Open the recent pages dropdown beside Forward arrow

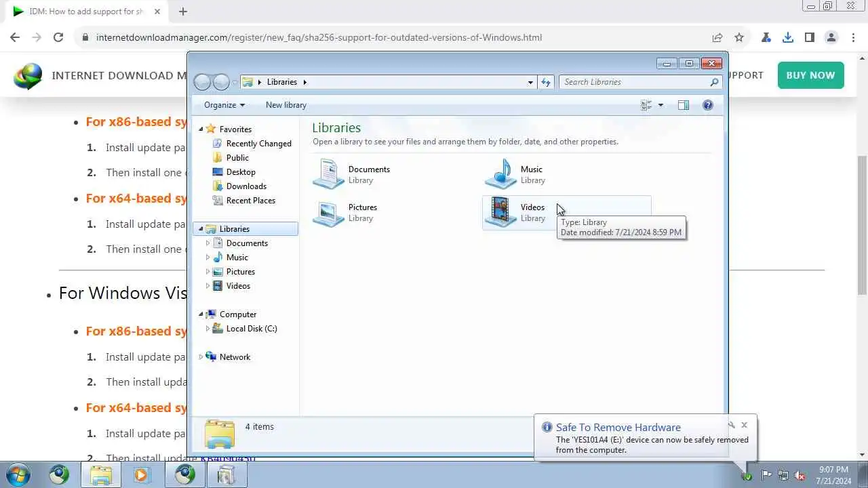pos(235,82)
